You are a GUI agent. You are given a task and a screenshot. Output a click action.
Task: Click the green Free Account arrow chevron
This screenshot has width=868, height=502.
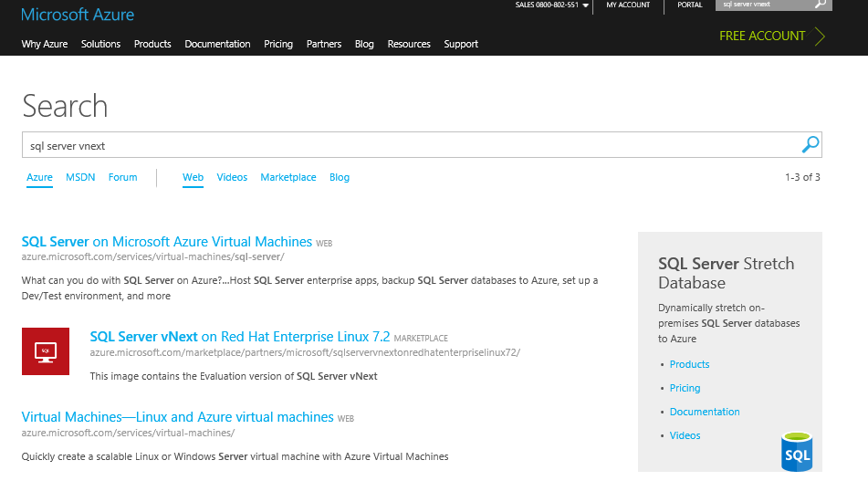(x=820, y=37)
